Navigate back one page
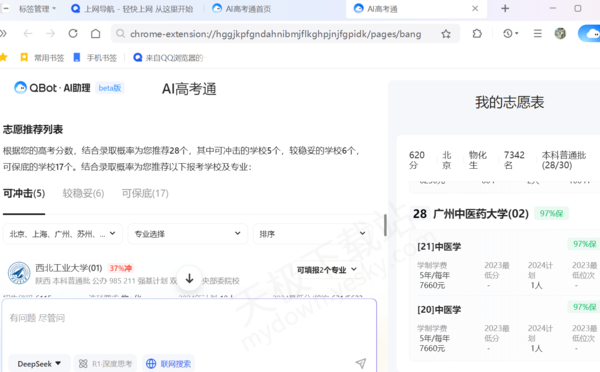The image size is (600, 372). point(28,34)
